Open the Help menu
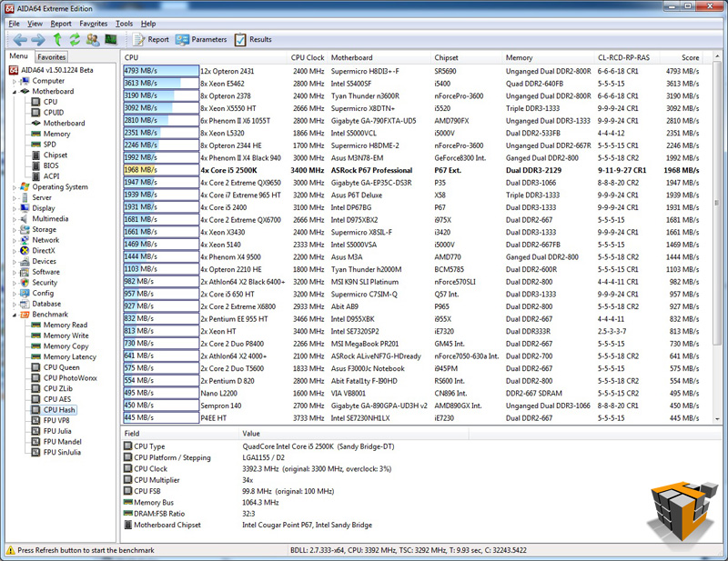Screen dimensions: 728x561 pyautogui.click(x=148, y=24)
